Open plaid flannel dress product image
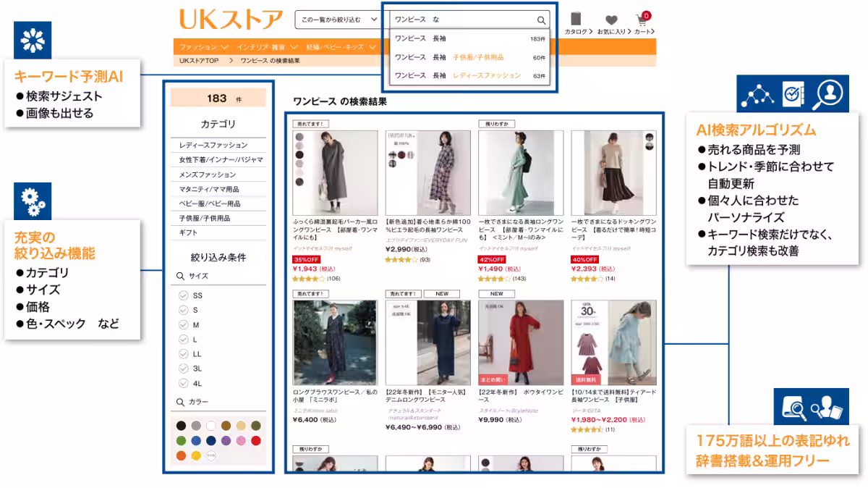Viewport: 868px width, 488px height. (x=427, y=172)
